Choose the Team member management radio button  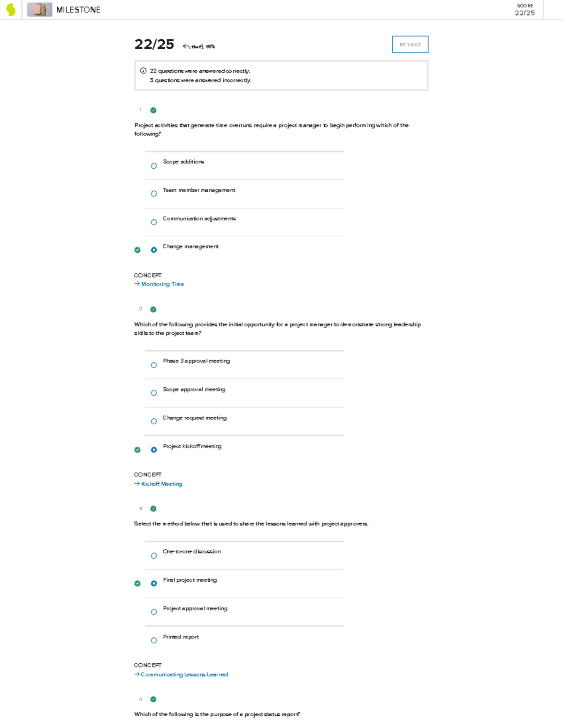tap(154, 194)
